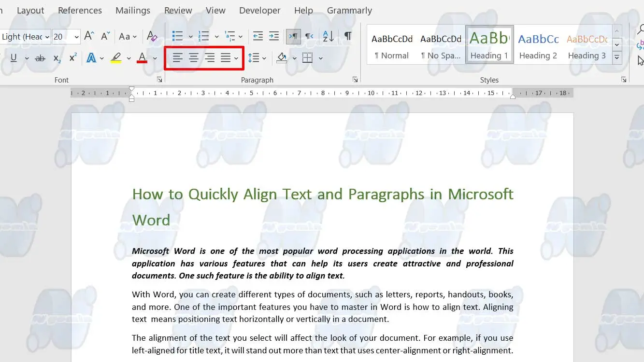Toggle strikethrough formatting
The height and width of the screenshot is (362, 644).
(40, 58)
